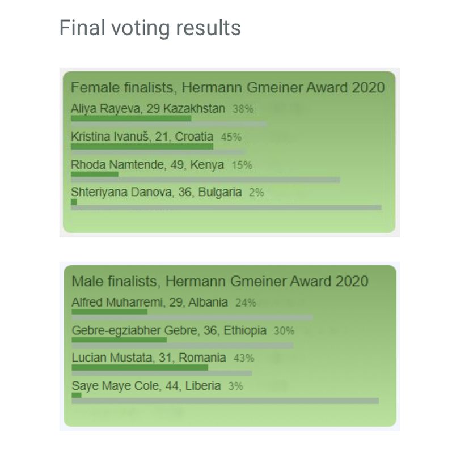Select the Kristina Ivanuš, Croatia entry
This screenshot has width=469, height=476.
pyautogui.click(x=142, y=137)
